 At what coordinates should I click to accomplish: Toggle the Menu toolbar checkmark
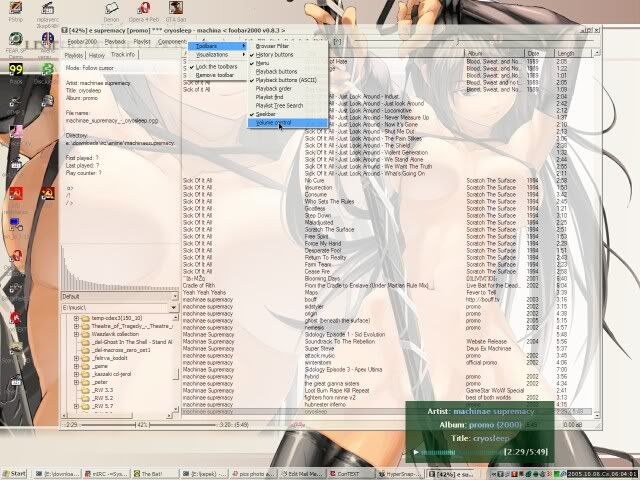(x=288, y=63)
